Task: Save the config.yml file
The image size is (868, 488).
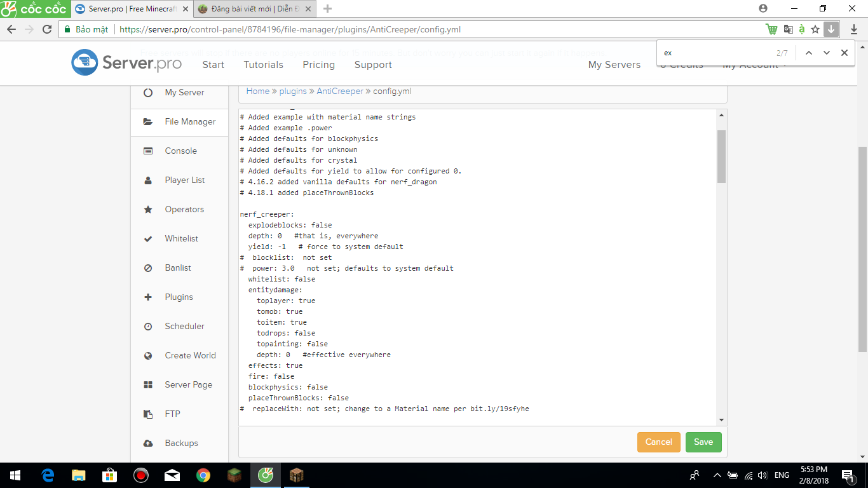Action: pos(703,442)
